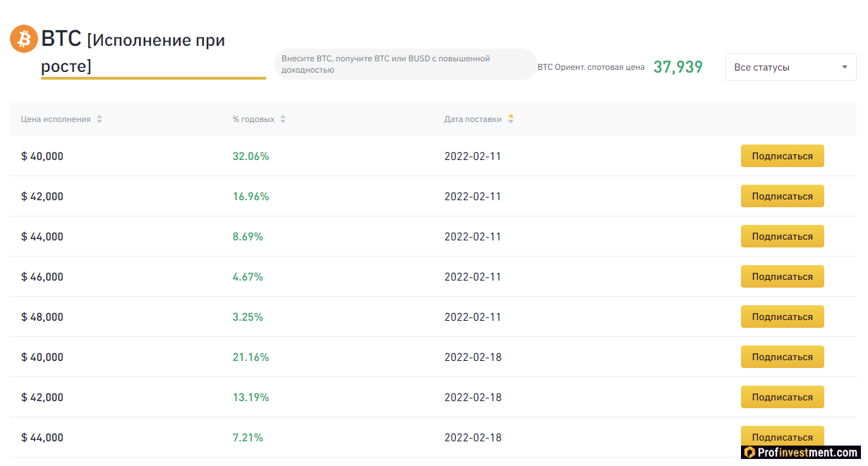Subscribe to $40,000 offer at 21.16%

(x=782, y=357)
